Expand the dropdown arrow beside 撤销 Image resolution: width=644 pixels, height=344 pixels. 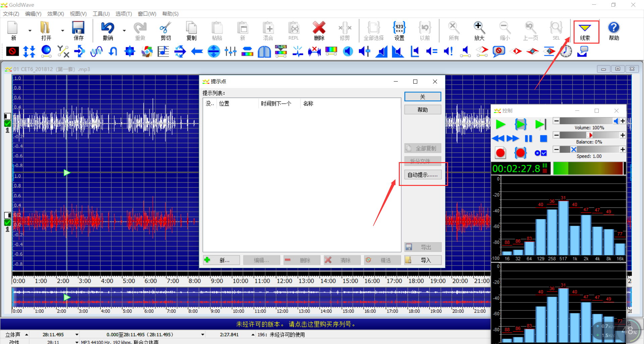pos(124,31)
